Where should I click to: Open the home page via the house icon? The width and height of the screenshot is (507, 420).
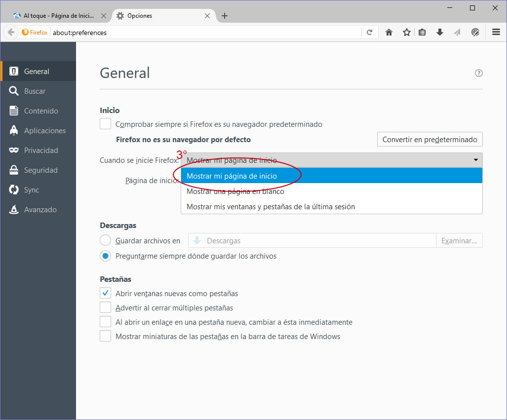[389, 33]
